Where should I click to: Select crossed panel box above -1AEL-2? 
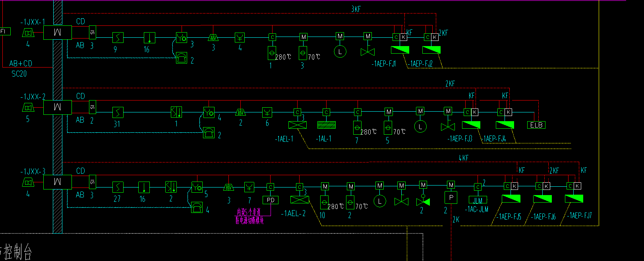pos(300,200)
